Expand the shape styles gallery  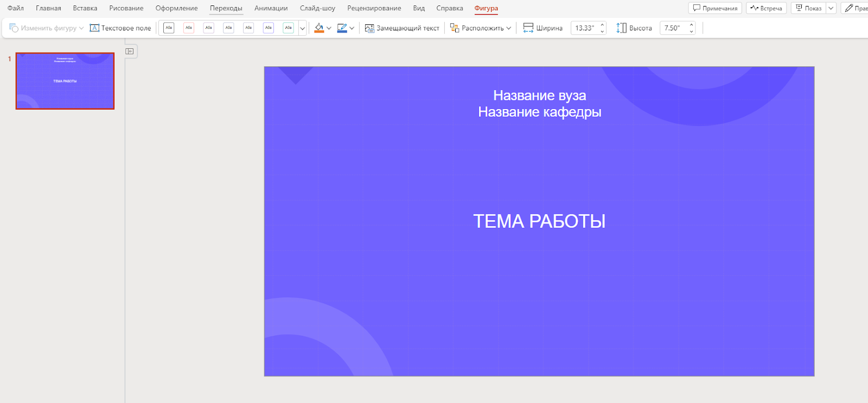303,28
